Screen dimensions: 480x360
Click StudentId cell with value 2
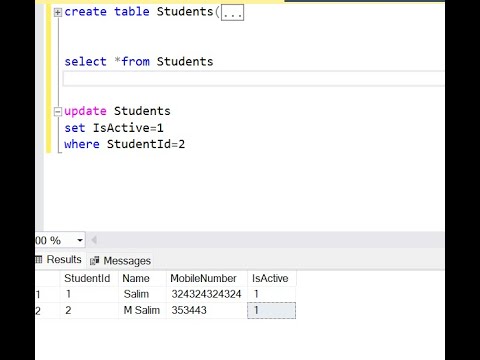point(89,310)
